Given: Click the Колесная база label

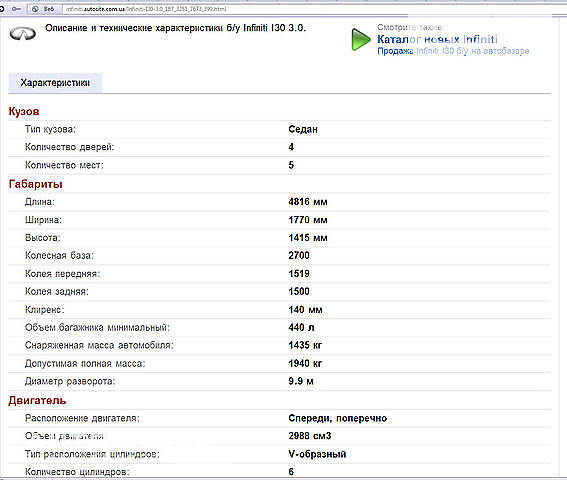Looking at the screenshot, I should tap(59, 255).
